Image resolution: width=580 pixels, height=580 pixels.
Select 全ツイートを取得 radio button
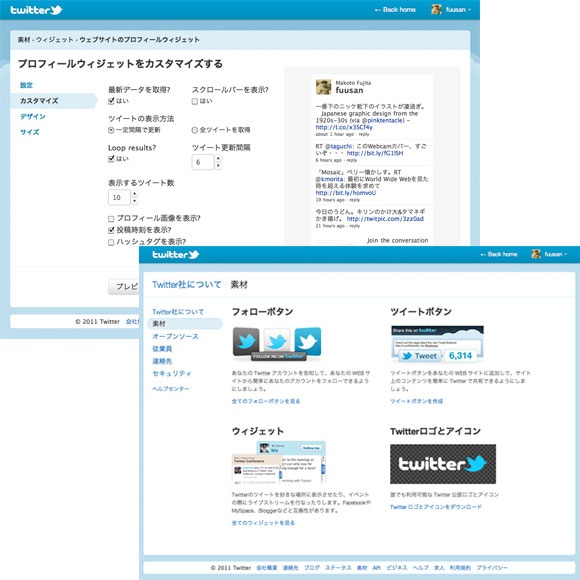pyautogui.click(x=195, y=130)
